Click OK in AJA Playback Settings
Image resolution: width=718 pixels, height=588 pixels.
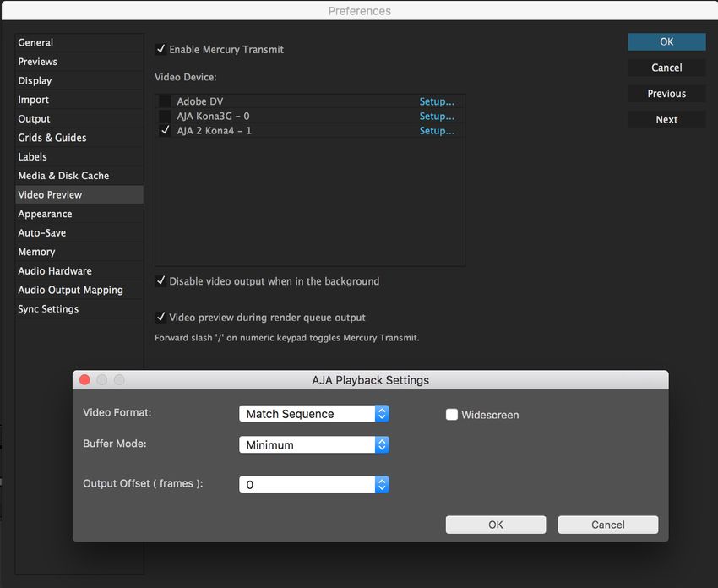pos(496,525)
